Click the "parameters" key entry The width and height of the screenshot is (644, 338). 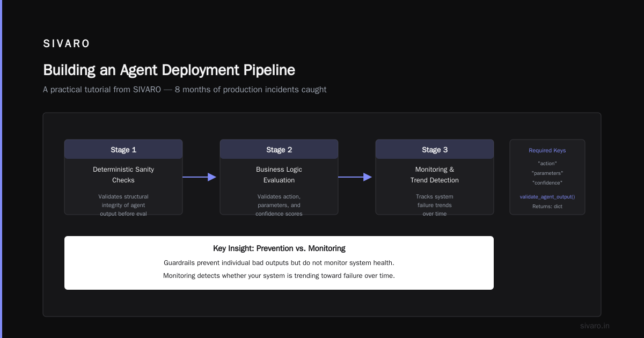click(547, 173)
